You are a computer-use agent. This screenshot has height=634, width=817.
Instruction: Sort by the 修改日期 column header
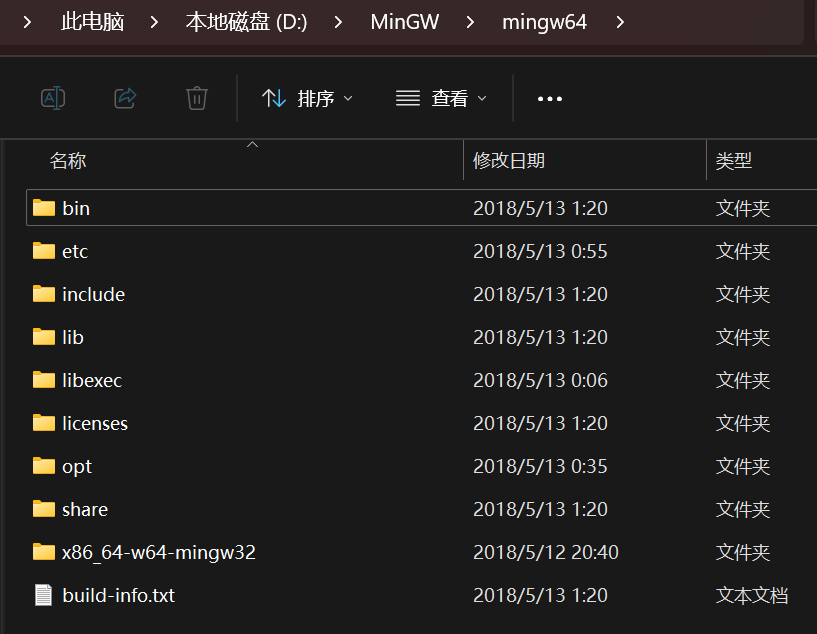point(509,160)
